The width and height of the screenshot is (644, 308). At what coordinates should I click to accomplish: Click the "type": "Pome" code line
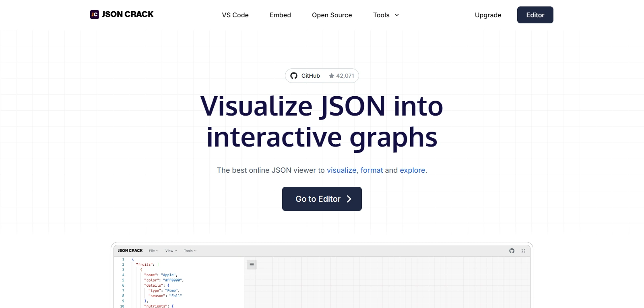164,291
